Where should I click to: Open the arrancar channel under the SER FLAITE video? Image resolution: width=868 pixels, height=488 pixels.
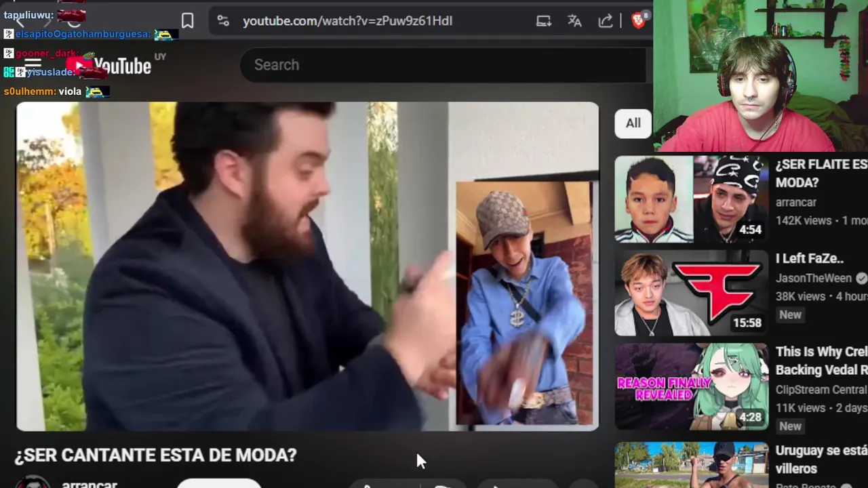point(796,203)
